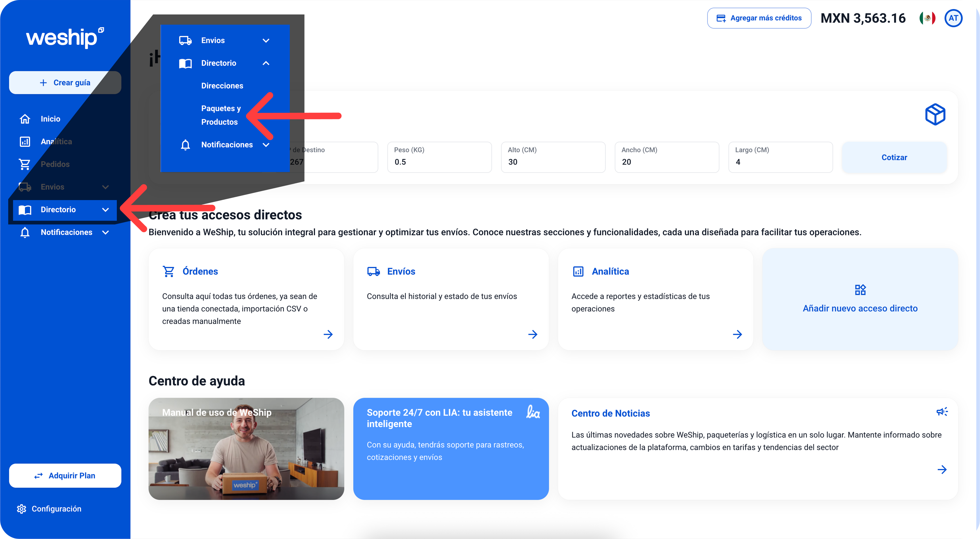Click the add widgets icon

860,290
